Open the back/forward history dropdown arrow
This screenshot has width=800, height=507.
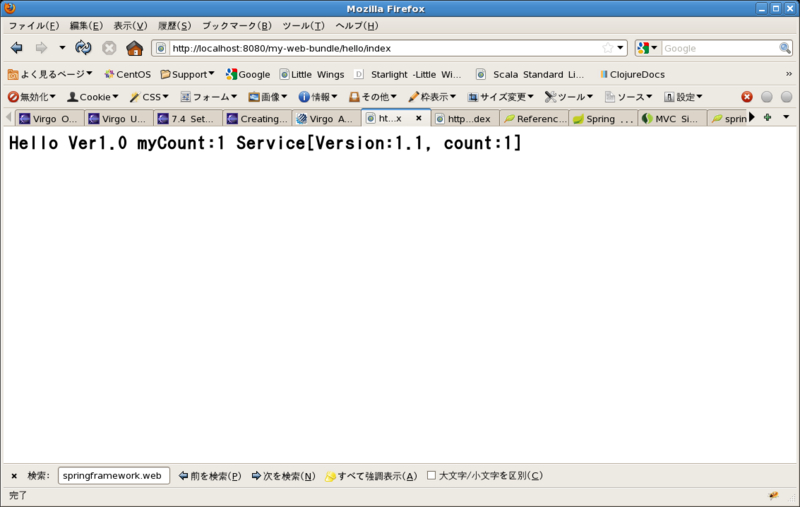point(62,48)
